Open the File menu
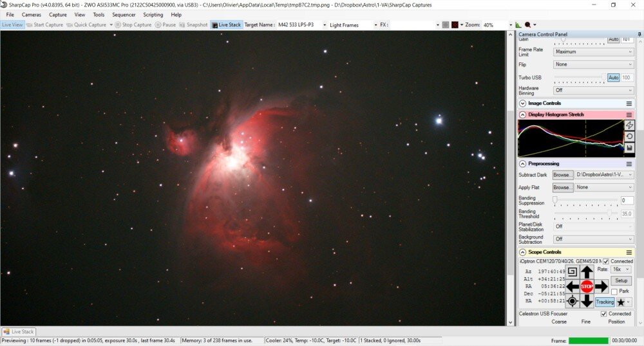This screenshot has width=644, height=346. (10, 15)
